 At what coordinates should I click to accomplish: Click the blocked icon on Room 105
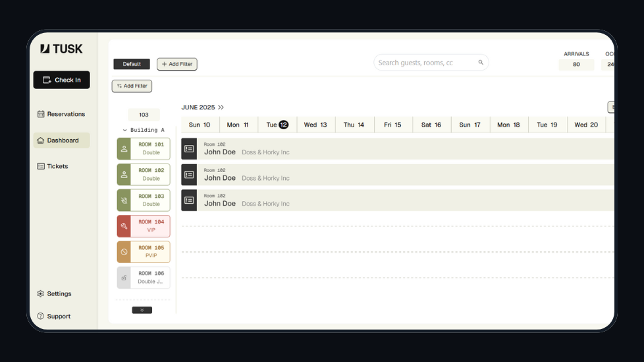point(124,252)
